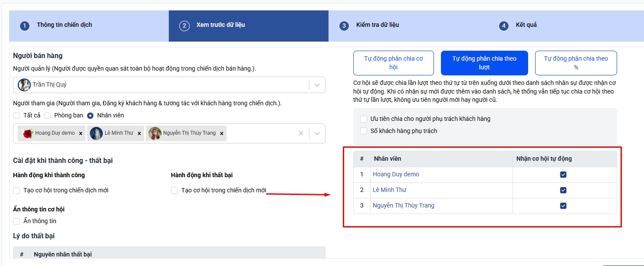Remove Nguyễn Thị Thùy Trang participant tag
This screenshot has height=266, width=644.
tap(222, 133)
